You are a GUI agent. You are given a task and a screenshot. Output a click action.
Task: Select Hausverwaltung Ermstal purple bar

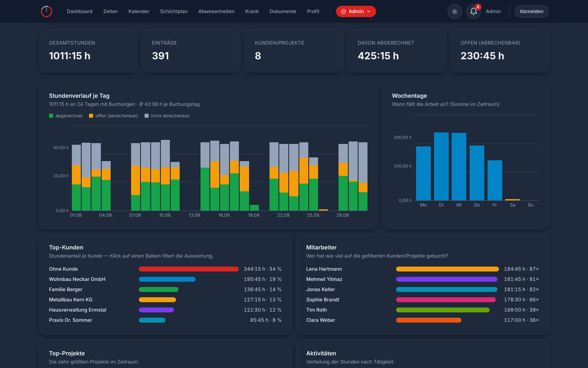click(x=156, y=310)
